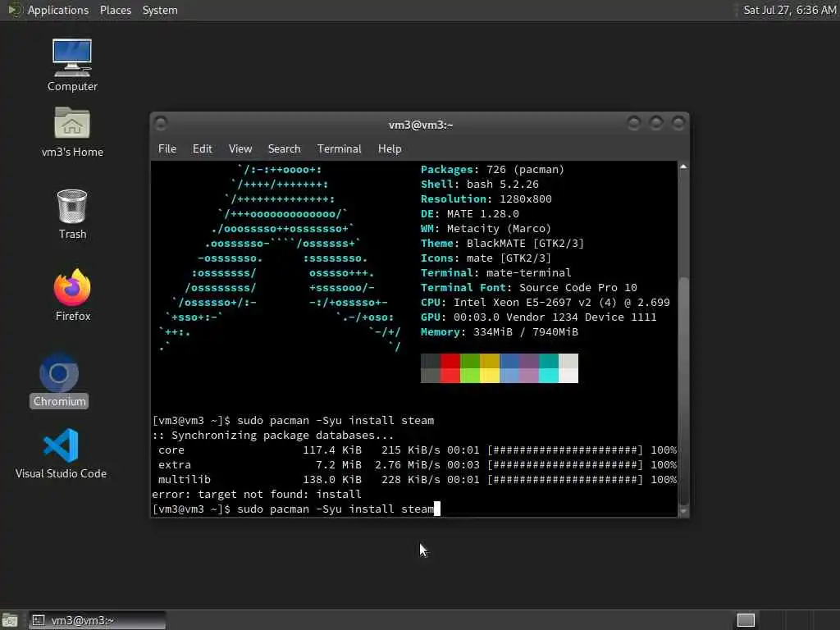Screen dimensions: 840x630
Task: Click the workspace switcher box in bottom panel
Action: point(746,620)
